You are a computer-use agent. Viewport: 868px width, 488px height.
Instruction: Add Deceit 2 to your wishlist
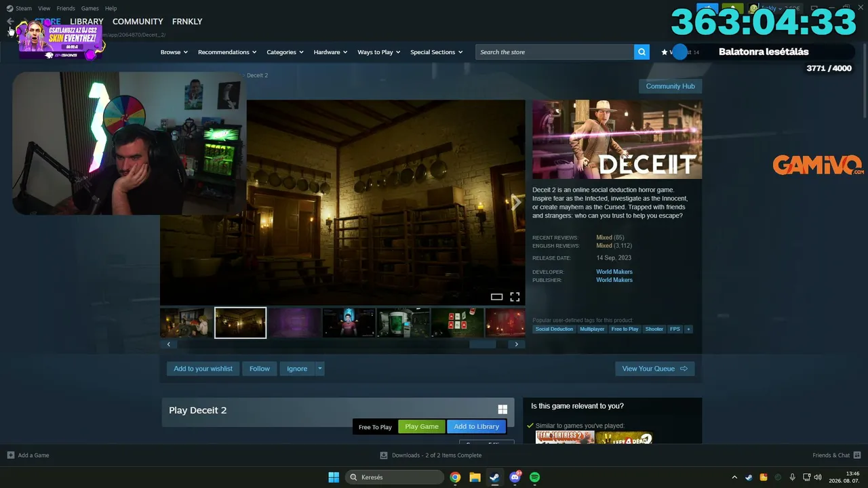[203, 369]
